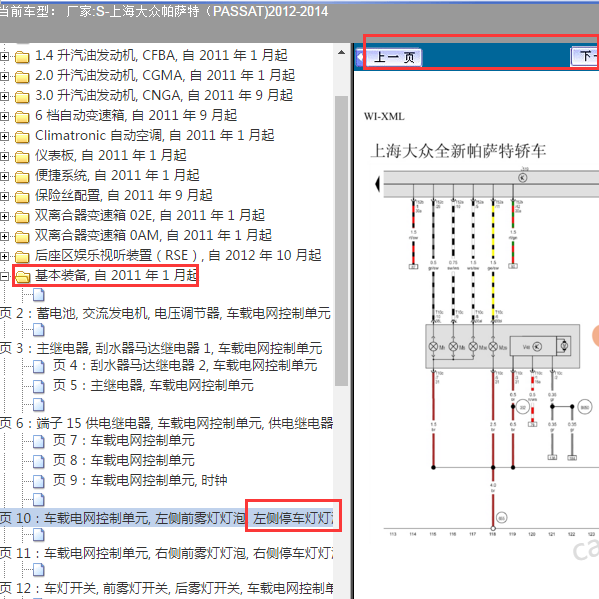
Task: Click folder icon of 3.0 升汽油发动机
Action: 22,96
